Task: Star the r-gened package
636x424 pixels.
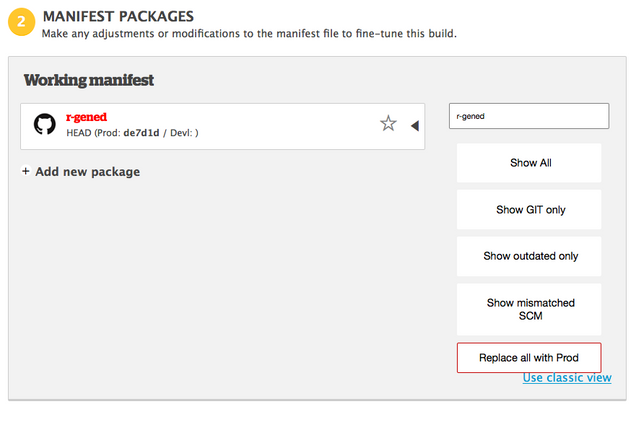Action: coord(388,124)
